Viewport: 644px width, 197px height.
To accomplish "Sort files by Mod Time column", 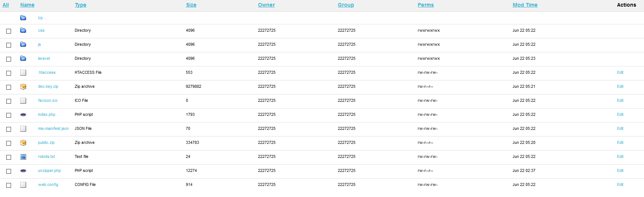I will tap(525, 5).
